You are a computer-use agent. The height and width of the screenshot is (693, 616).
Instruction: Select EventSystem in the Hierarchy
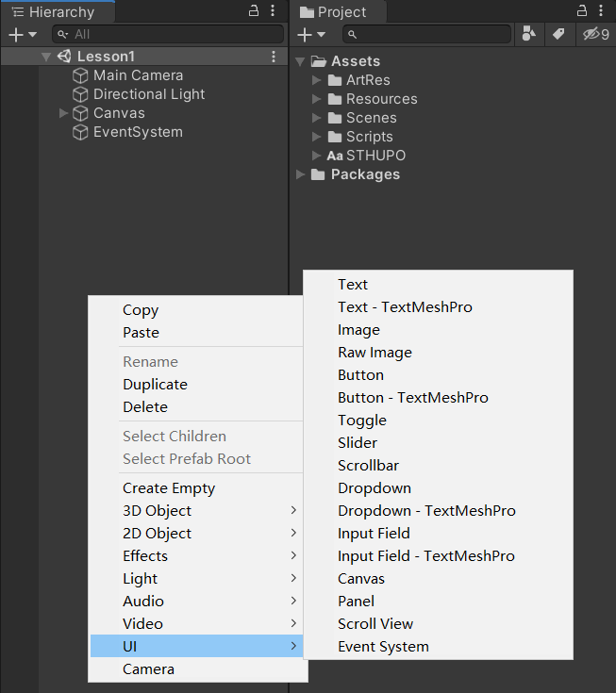click(x=138, y=132)
